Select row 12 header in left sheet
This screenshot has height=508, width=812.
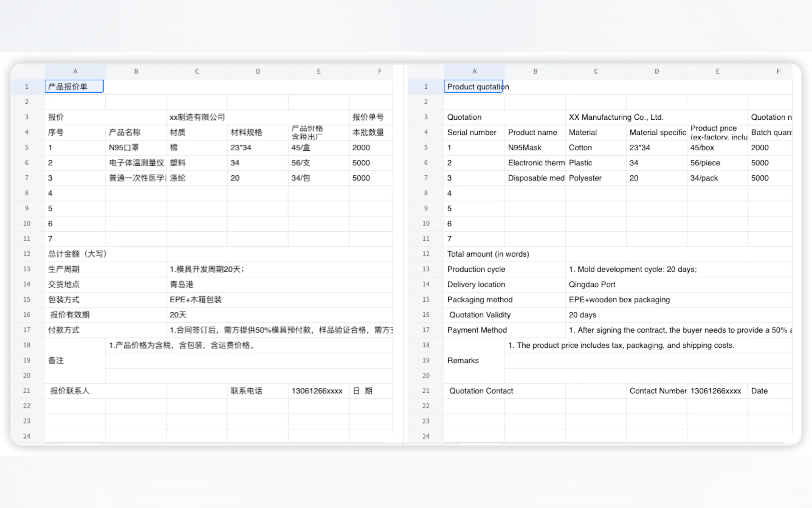pos(27,254)
